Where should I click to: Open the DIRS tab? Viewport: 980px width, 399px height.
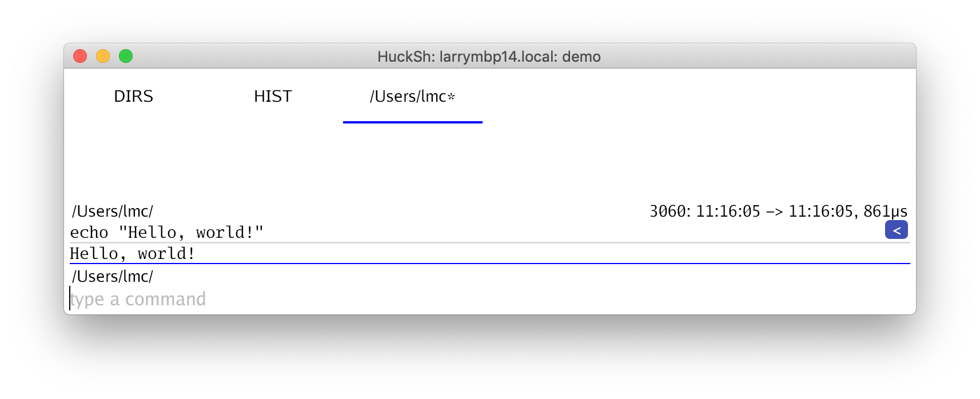click(134, 96)
